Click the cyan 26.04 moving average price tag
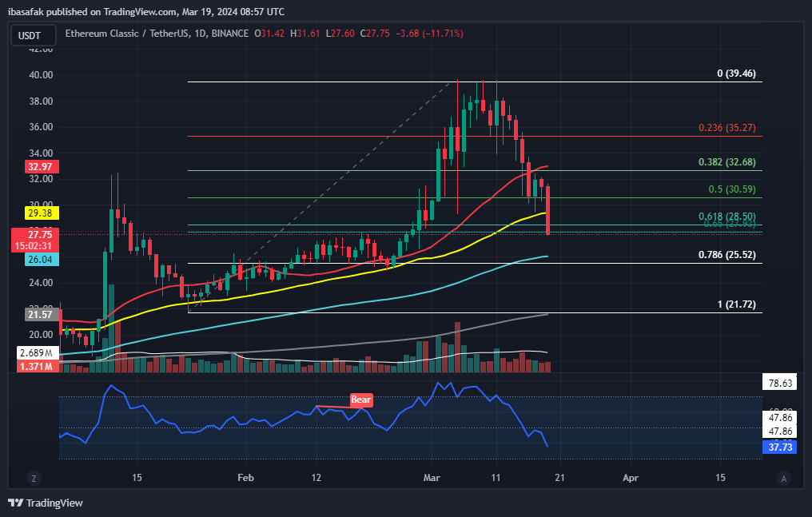Image resolution: width=812 pixels, height=517 pixels. click(42, 259)
